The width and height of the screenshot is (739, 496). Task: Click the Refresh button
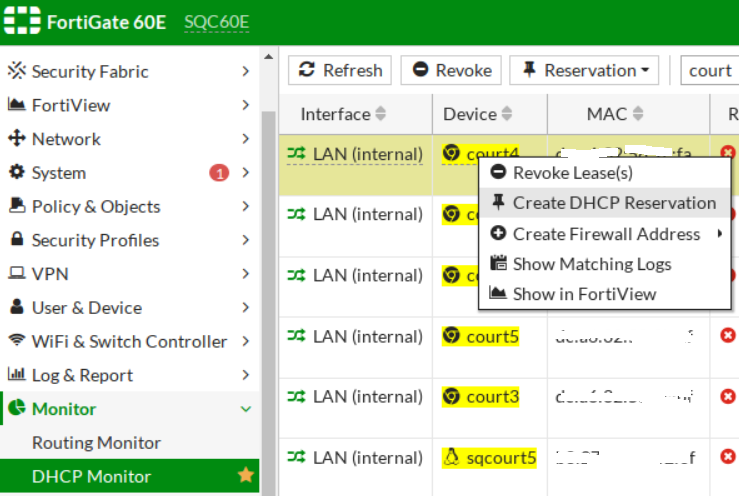340,70
